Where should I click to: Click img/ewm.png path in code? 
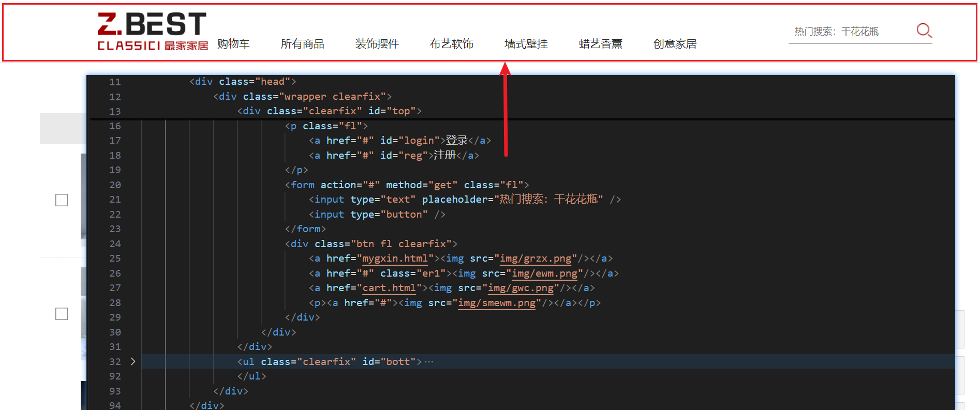point(544,274)
